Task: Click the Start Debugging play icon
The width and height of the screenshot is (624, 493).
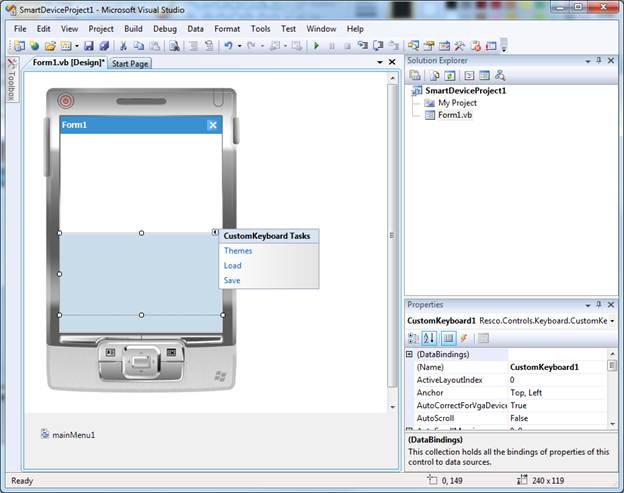Action: pos(316,46)
